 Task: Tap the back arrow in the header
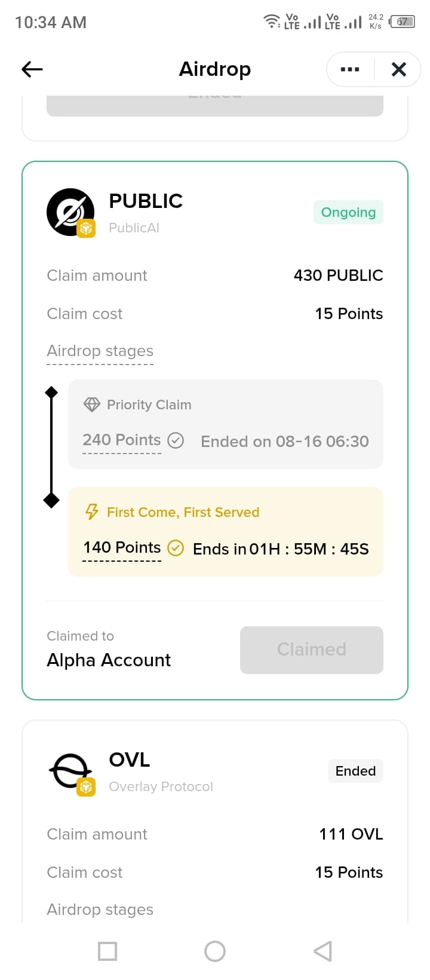coord(32,69)
